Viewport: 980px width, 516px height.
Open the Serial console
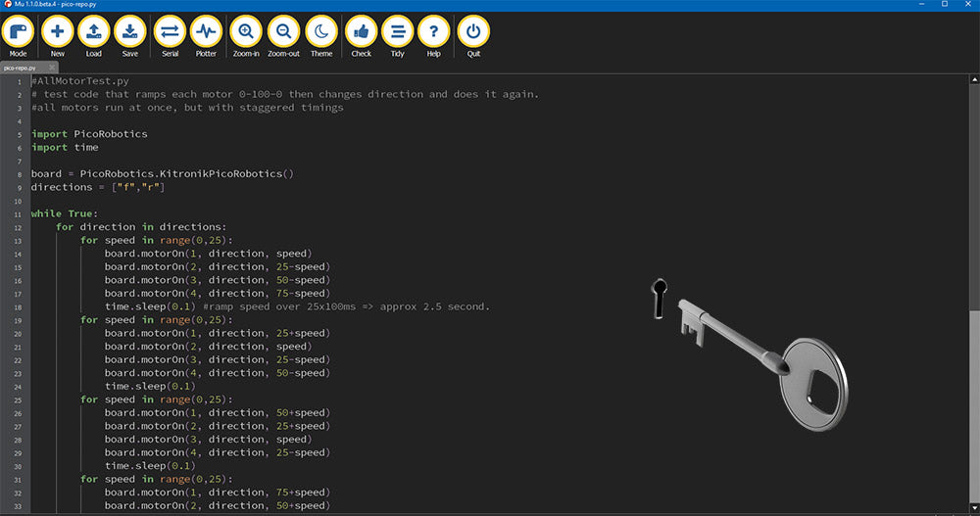click(x=171, y=34)
